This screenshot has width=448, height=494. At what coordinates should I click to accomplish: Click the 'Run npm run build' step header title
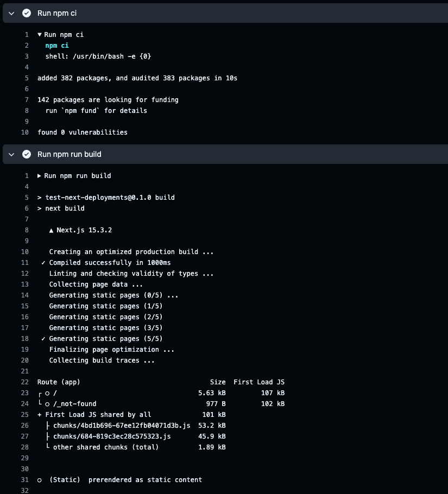70,154
